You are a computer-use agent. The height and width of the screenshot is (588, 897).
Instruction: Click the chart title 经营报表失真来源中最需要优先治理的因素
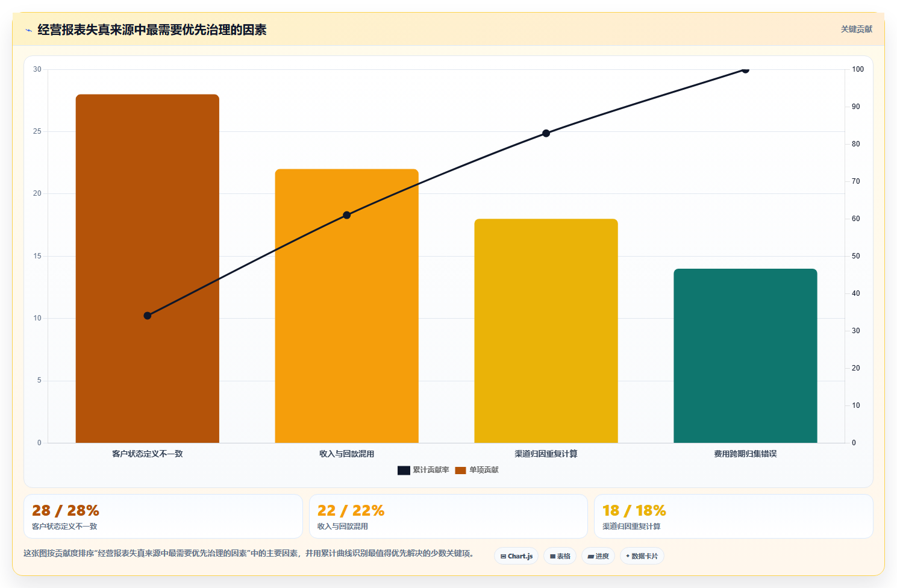(x=152, y=30)
